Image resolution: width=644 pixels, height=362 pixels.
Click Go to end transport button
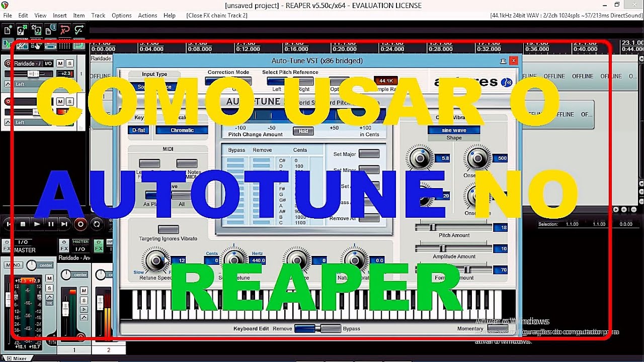[x=64, y=224]
